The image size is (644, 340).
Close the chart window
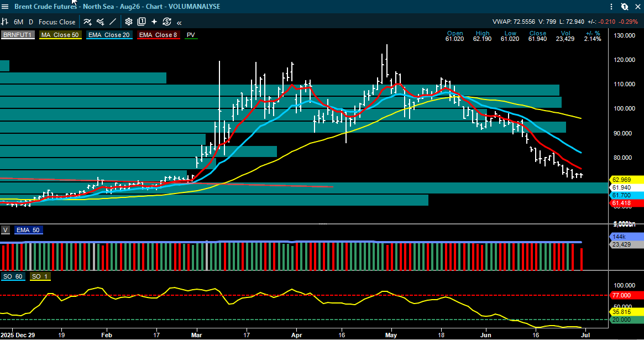tap(638, 7)
